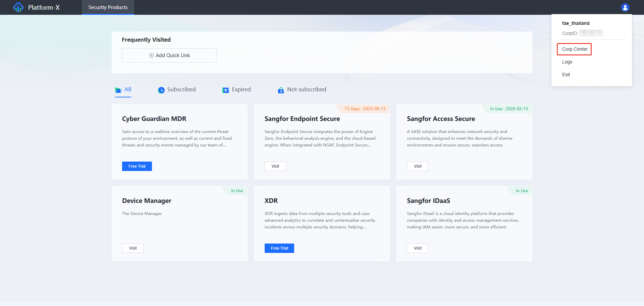Open the user profile avatar icon
644x306 pixels.
click(x=625, y=7)
